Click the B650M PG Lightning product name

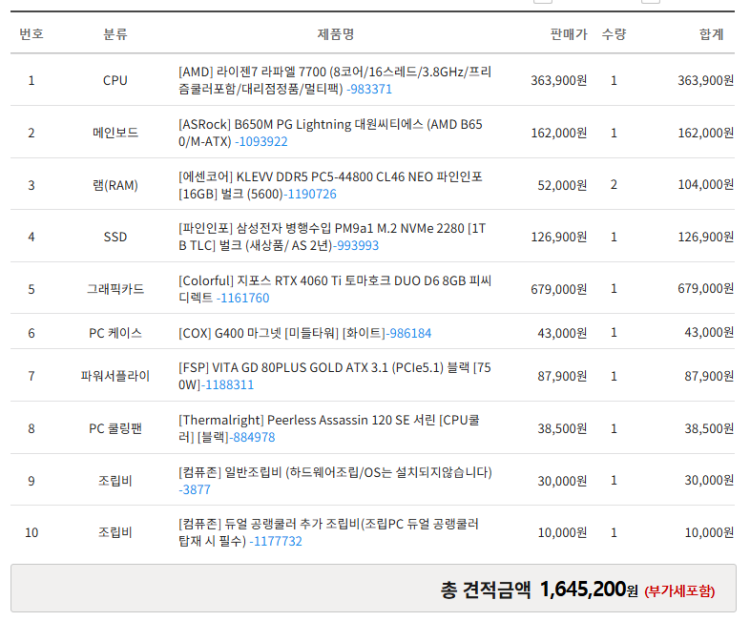point(331,133)
